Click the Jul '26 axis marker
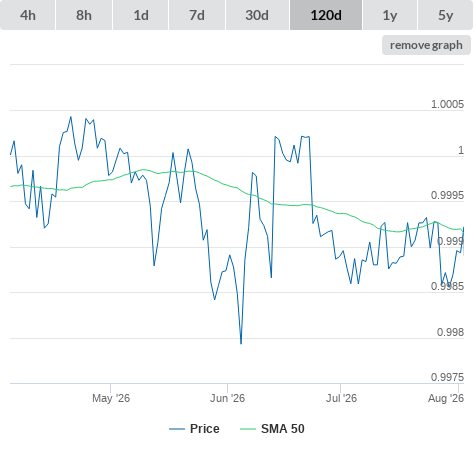The height and width of the screenshot is (455, 474). pos(341,398)
